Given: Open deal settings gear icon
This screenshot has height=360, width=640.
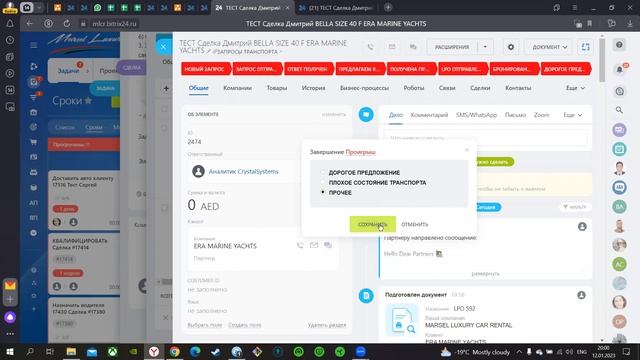Looking at the screenshot, I should (x=511, y=47).
